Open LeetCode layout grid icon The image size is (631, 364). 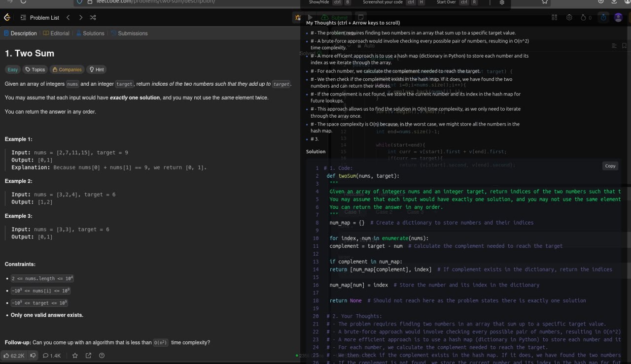555,18
